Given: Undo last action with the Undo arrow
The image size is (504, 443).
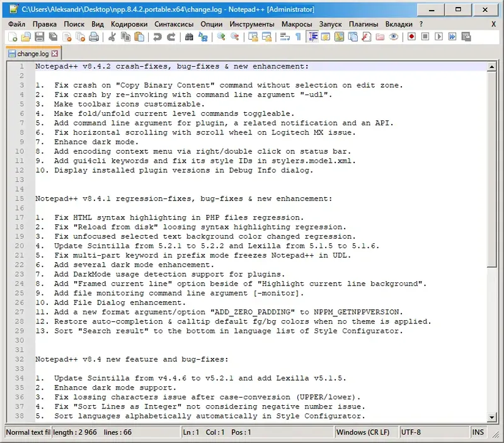Looking at the screenshot, I should (157, 37).
